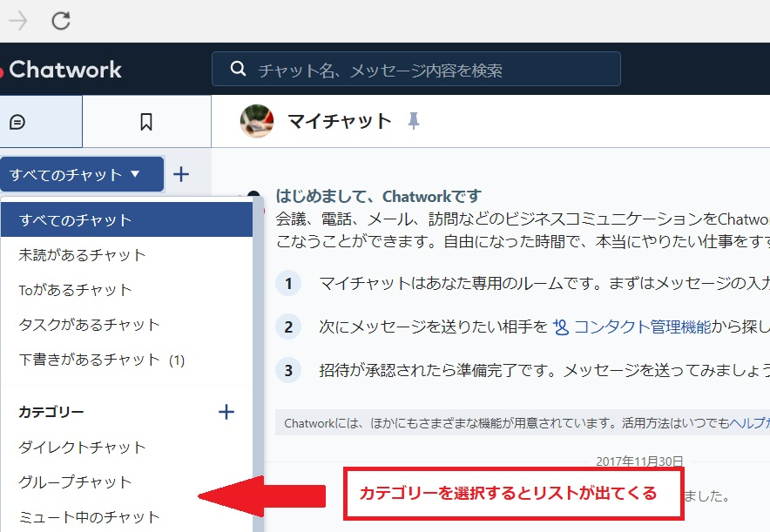
Task: Click the plus icon beside the filter dropdown
Action: pos(181,174)
